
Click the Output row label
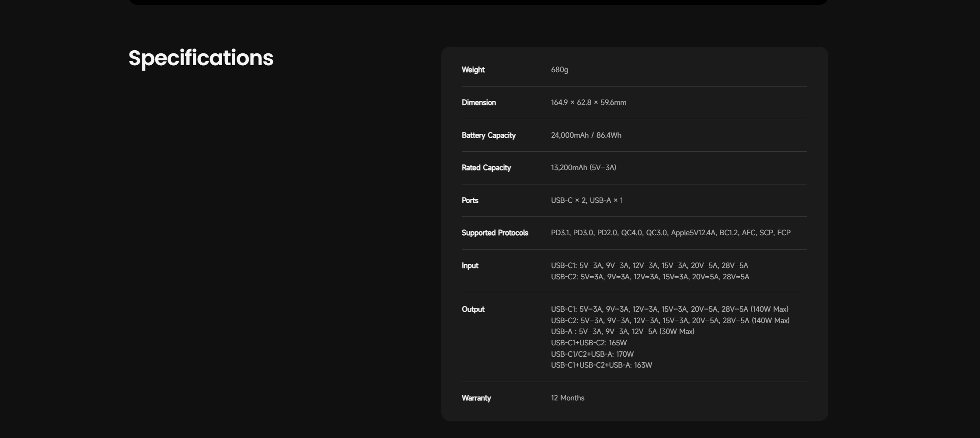pos(473,309)
